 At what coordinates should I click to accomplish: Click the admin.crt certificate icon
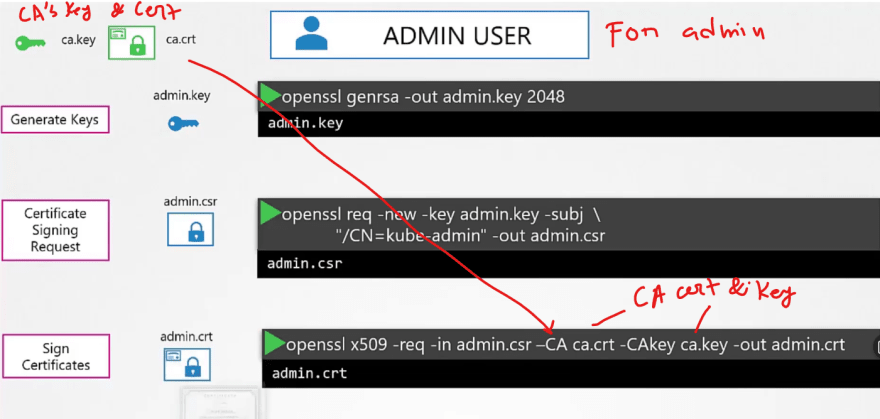(x=187, y=365)
